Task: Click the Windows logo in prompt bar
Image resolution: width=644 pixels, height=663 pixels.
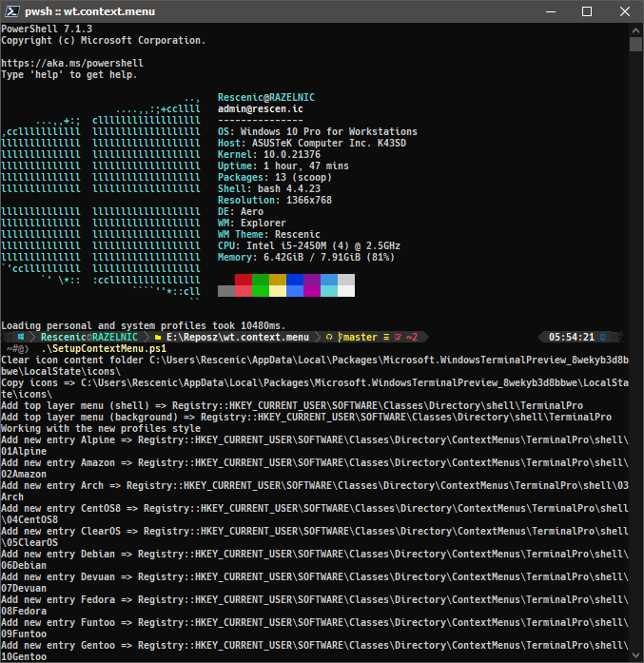Action: click(x=21, y=337)
